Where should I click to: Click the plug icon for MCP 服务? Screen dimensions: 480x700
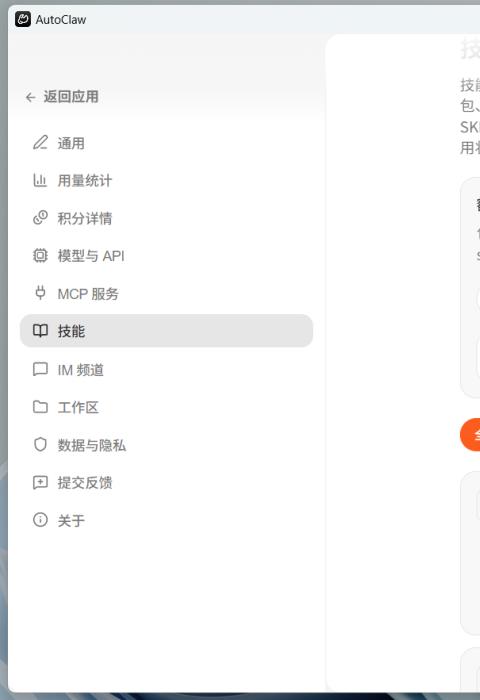tap(40, 293)
